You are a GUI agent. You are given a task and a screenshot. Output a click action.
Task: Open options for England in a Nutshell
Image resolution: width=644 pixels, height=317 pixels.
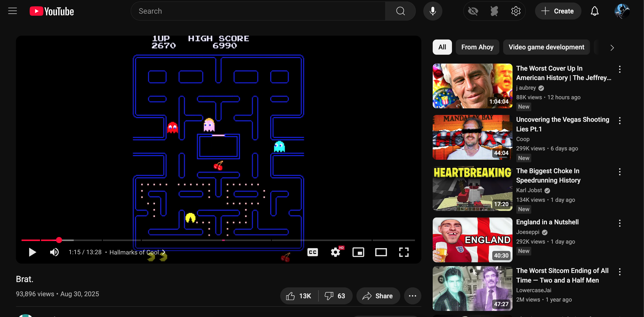pyautogui.click(x=620, y=223)
